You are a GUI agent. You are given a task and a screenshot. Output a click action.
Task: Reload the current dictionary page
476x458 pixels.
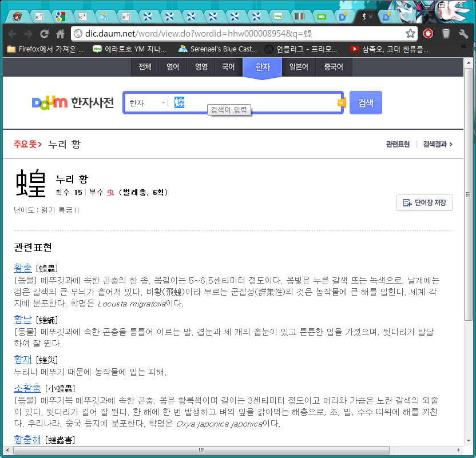44,34
